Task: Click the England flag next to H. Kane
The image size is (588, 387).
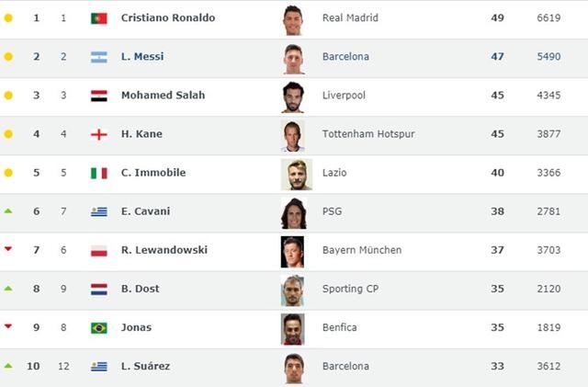Action: 99,134
